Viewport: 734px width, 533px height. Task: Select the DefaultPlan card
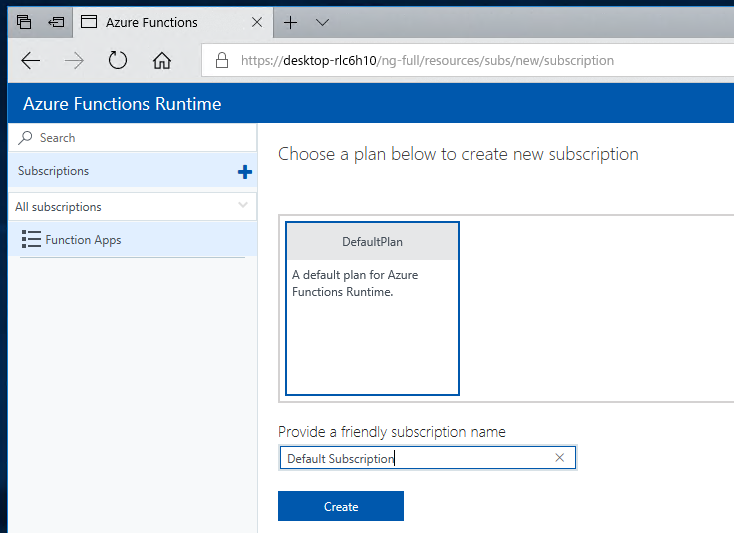(x=372, y=308)
